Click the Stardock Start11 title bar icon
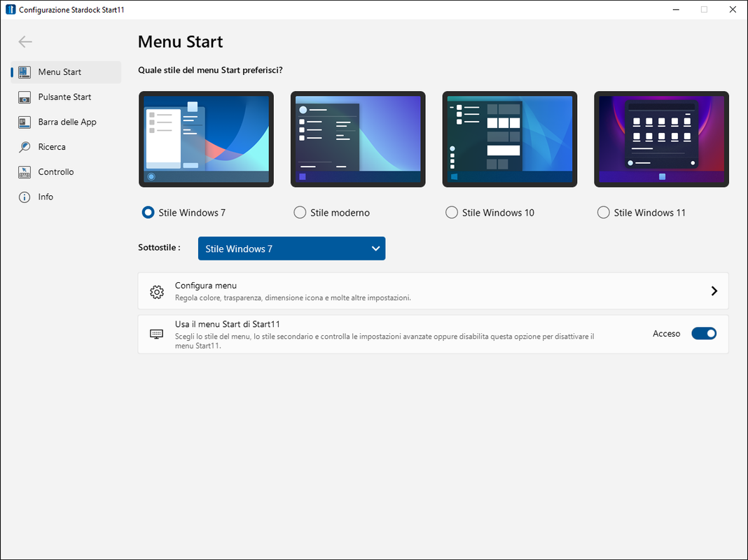 [x=10, y=10]
